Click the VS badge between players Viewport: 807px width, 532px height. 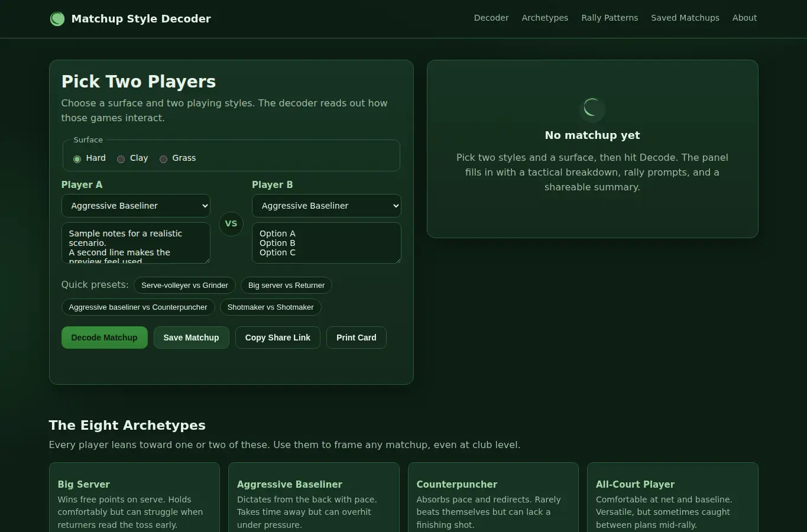(x=231, y=223)
